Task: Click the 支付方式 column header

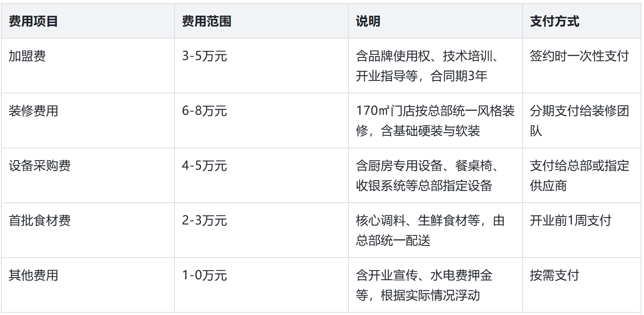Action: 554,22
